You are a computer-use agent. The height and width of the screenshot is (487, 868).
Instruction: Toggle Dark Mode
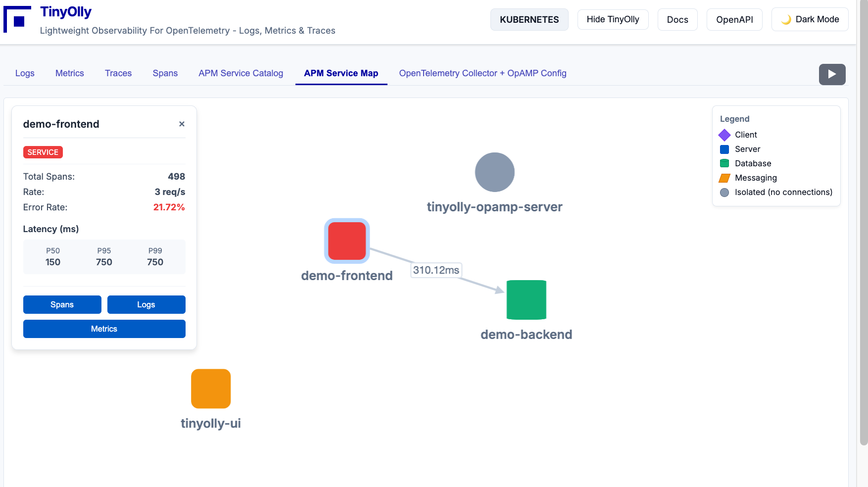[810, 20]
